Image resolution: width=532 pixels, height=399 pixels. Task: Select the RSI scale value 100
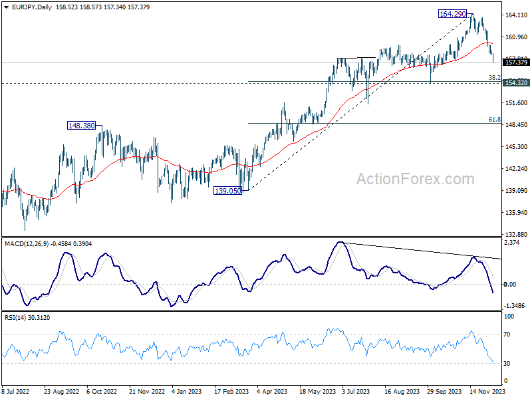pyautogui.click(x=509, y=317)
